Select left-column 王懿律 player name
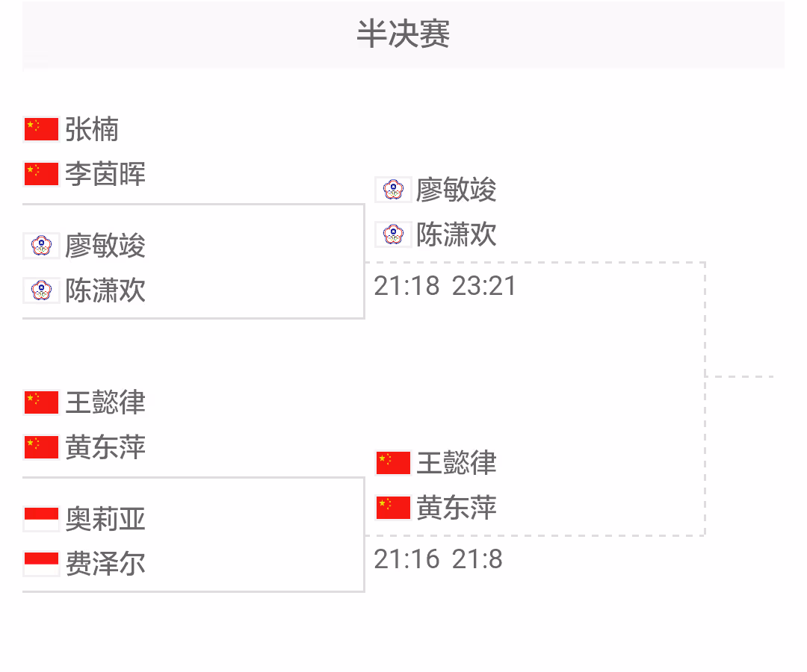Image resolution: width=807 pixels, height=672 pixels. pyautogui.click(x=105, y=402)
